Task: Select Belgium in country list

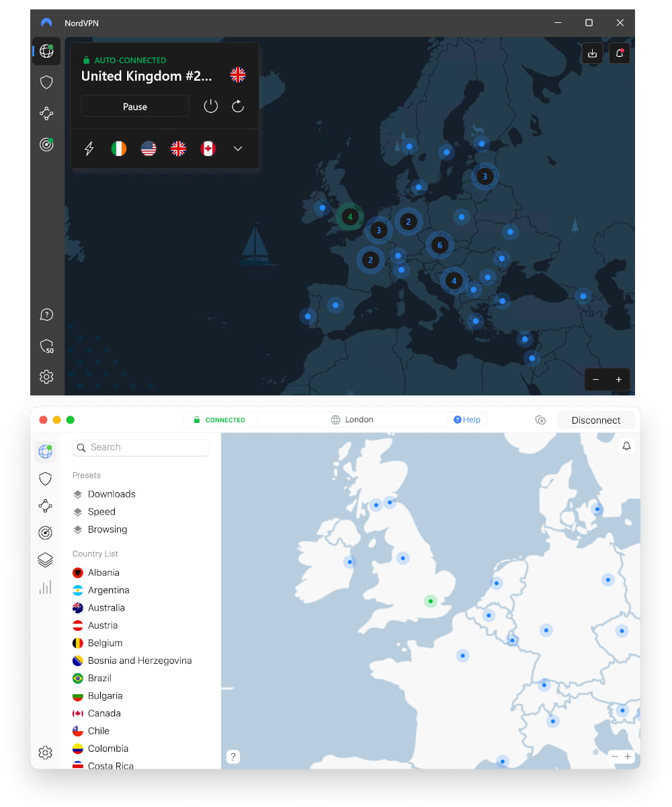Action: coord(97,643)
